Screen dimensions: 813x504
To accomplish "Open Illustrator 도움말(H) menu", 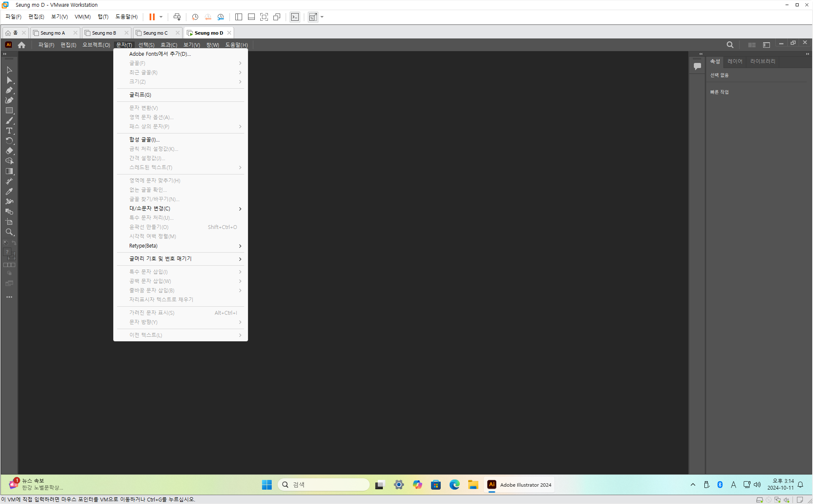I will [236, 45].
